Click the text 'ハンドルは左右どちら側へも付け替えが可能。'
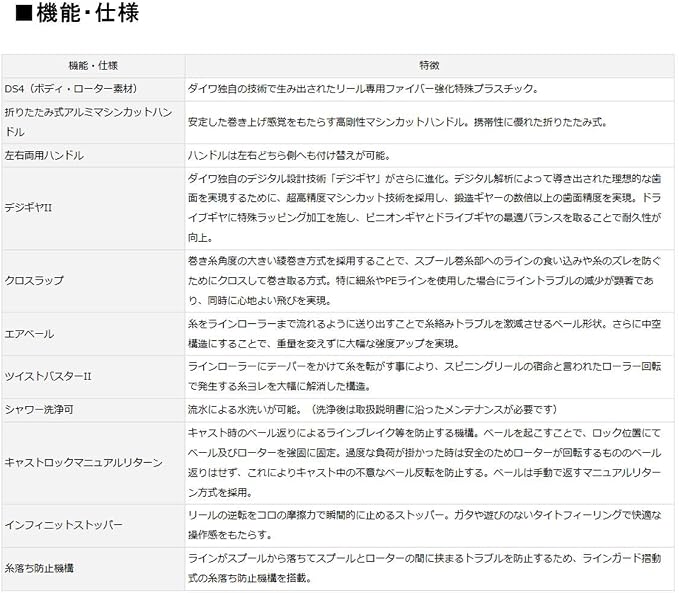The image size is (679, 593). (x=289, y=155)
